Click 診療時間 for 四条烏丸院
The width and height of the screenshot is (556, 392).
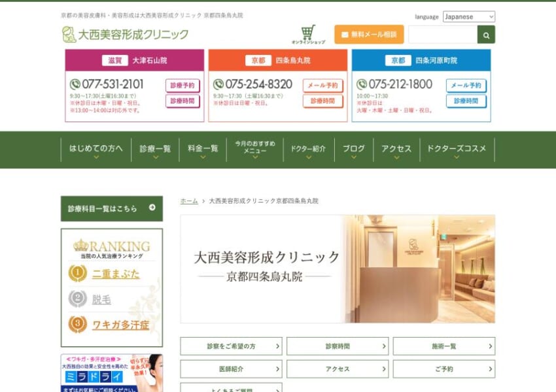[x=322, y=101]
